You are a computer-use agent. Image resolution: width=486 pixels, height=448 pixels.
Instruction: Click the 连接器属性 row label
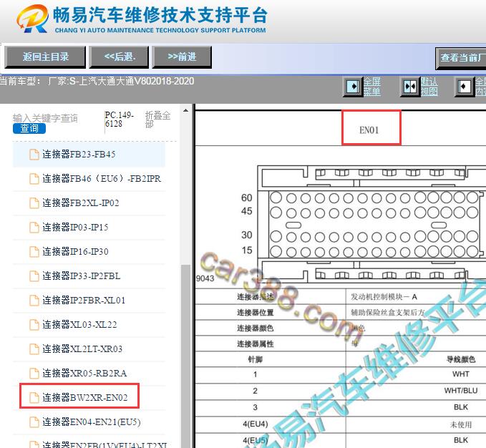[255, 344]
